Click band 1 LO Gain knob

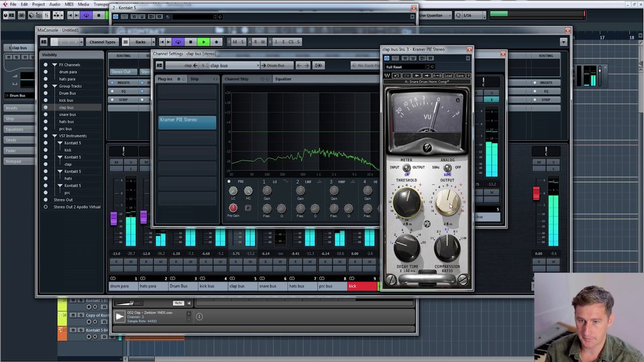tap(267, 190)
